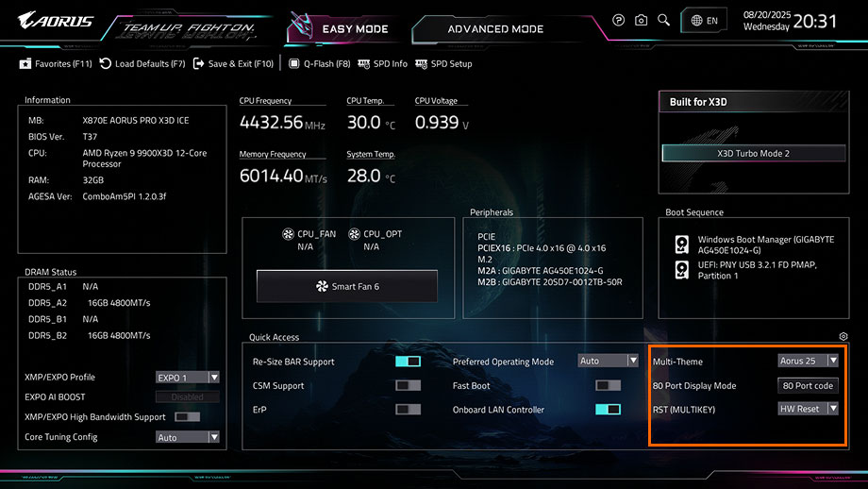The image size is (868, 489).
Task: Switch to Advanced Mode tab
Action: (495, 29)
